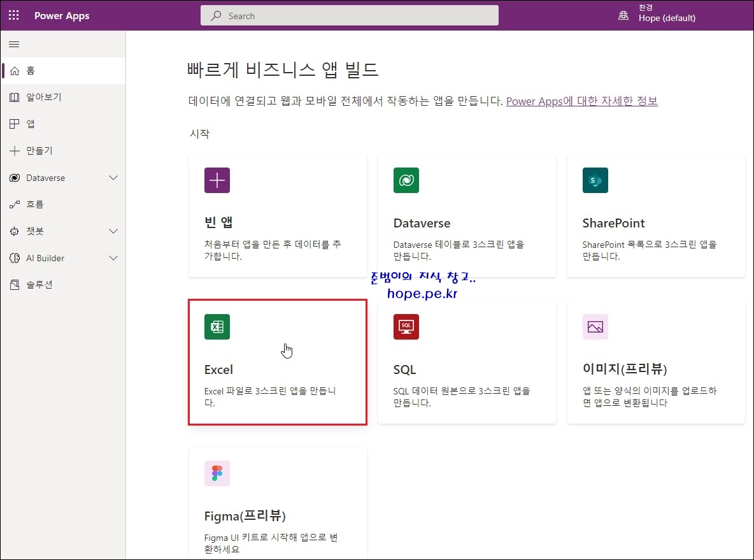Click the red SQL card icon
This screenshot has height=560, width=754.
click(x=406, y=327)
